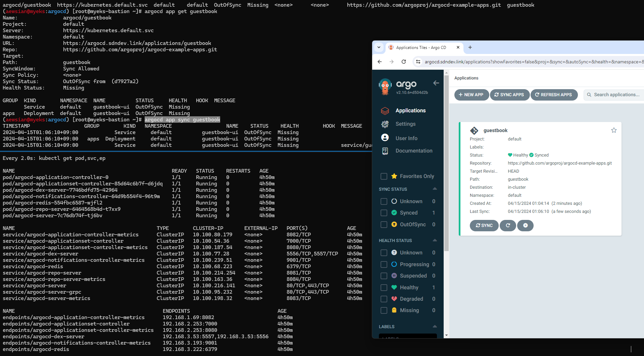644x356 pixels.
Task: Refresh the guestbook app with the circular arrow button
Action: [508, 225]
